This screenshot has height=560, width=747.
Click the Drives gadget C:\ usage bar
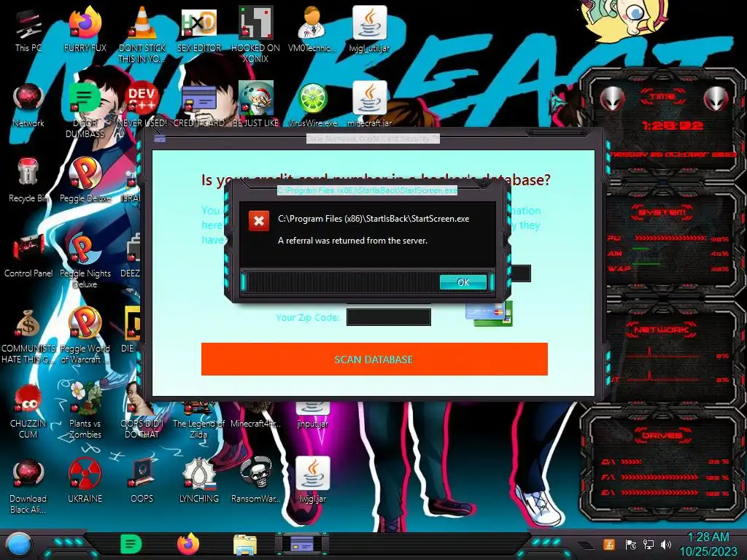631,462
